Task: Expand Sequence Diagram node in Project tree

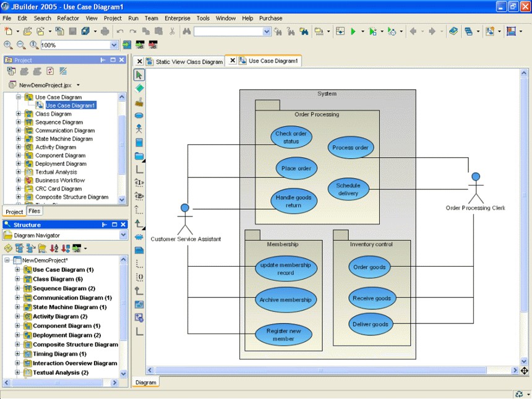Action: (x=19, y=122)
